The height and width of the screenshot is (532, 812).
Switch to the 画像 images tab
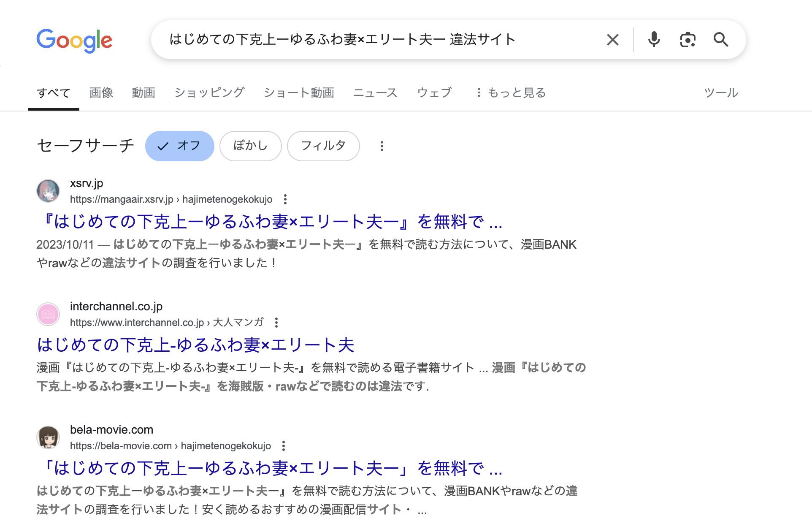coord(100,92)
